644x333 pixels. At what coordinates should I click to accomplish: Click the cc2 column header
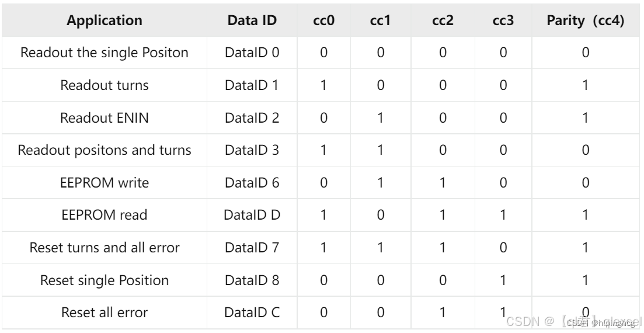coord(443,20)
